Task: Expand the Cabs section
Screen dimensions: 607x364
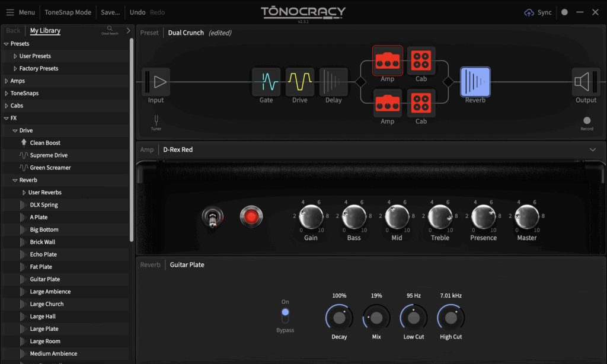Action: 6,106
